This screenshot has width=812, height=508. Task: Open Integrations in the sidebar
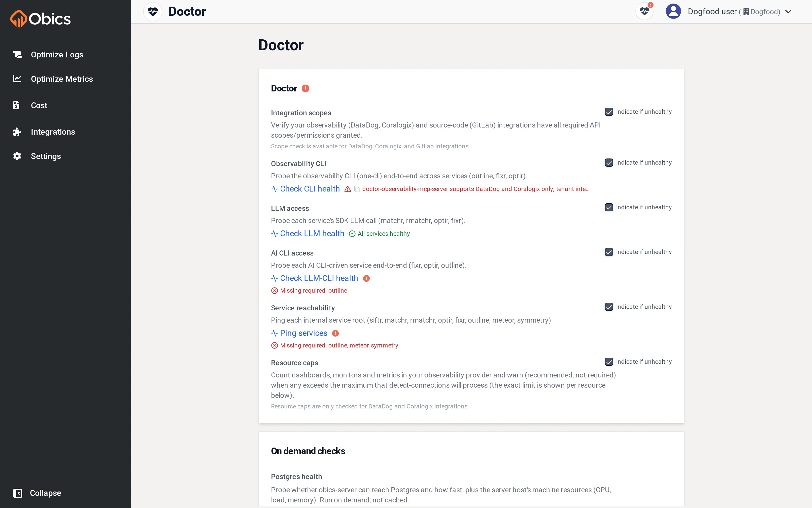[x=53, y=132]
